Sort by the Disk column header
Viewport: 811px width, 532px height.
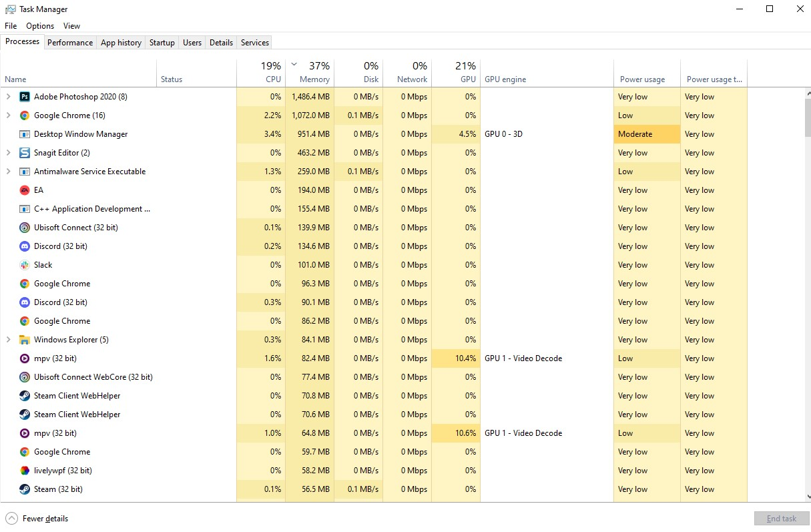(x=358, y=73)
